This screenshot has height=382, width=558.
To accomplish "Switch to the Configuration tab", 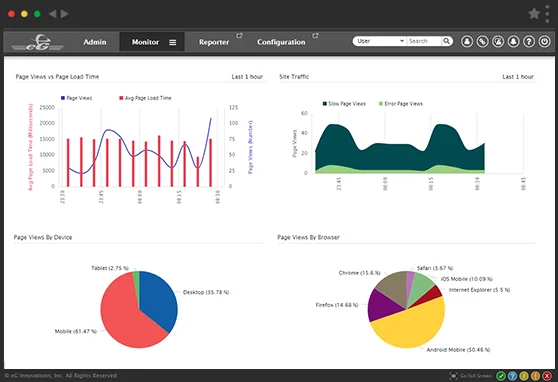I will (281, 42).
